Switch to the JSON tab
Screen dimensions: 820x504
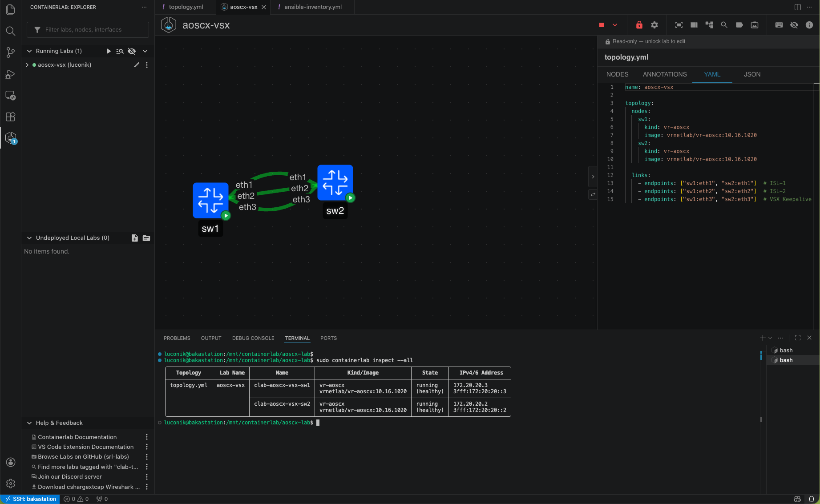(752, 74)
